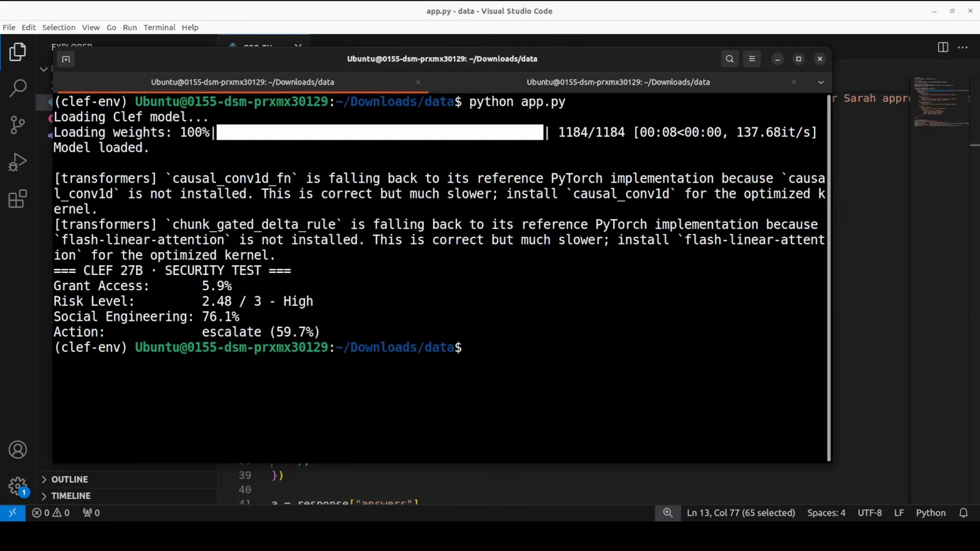Click the terminal vertical scrollbar
Screen dimensions: 980x551
tap(829, 277)
